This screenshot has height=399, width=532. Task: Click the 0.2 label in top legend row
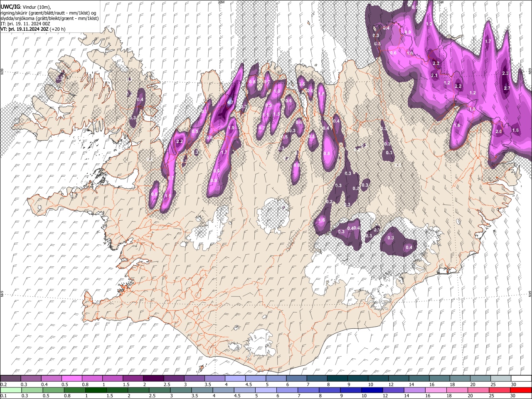point(3,384)
